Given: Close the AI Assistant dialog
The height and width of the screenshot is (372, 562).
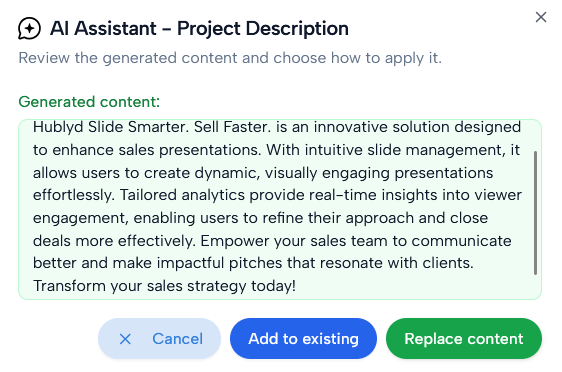Looking at the screenshot, I should click(x=541, y=17).
